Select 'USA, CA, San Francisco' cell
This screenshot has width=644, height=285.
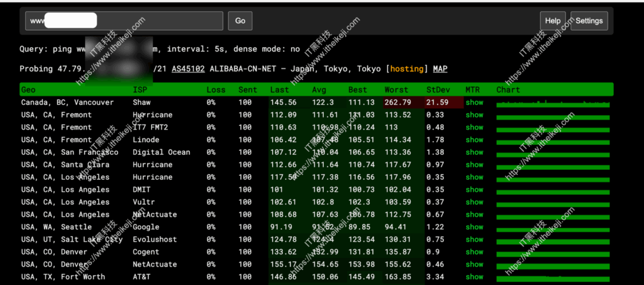(70, 152)
